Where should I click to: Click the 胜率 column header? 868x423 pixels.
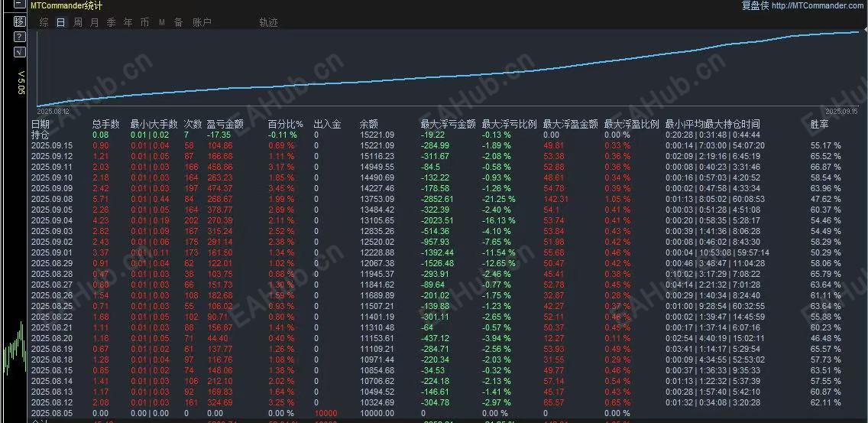pos(819,124)
